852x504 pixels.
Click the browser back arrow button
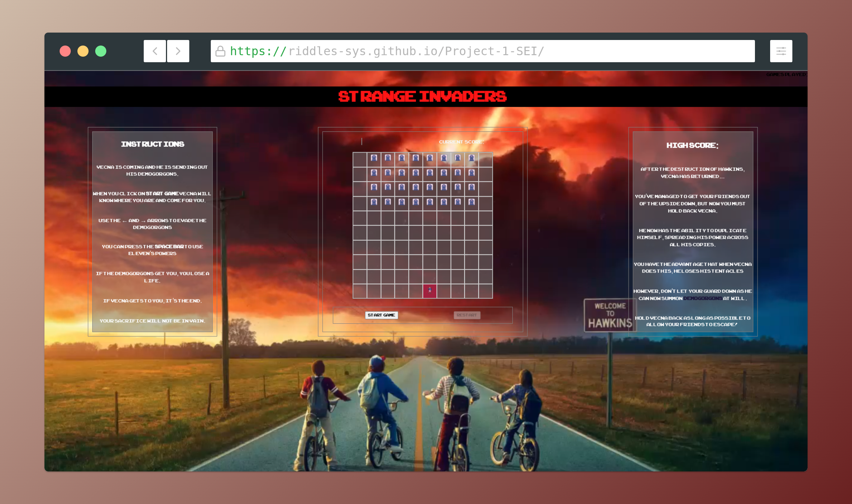click(155, 51)
